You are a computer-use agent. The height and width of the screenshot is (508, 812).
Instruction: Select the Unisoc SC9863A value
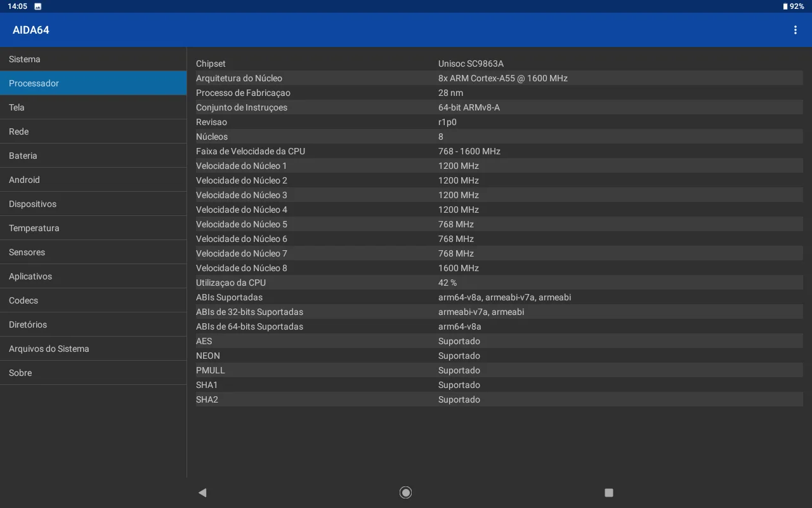coord(471,63)
